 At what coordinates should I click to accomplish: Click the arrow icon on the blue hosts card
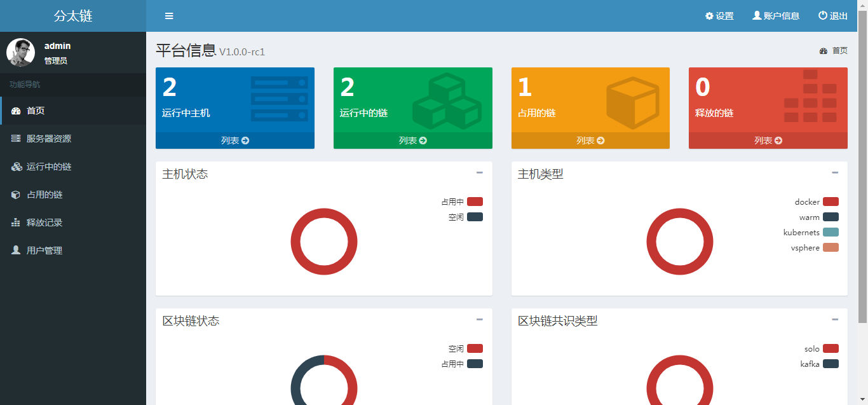pyautogui.click(x=245, y=141)
